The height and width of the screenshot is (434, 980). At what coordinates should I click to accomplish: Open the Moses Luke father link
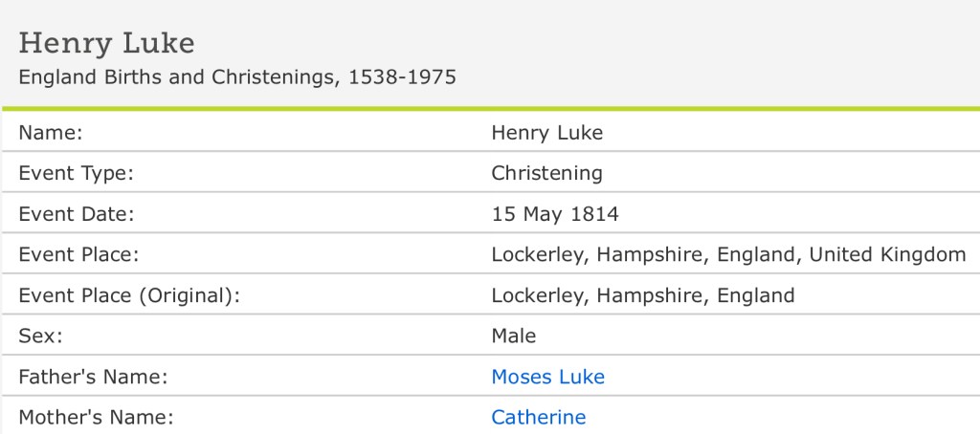coord(547,377)
